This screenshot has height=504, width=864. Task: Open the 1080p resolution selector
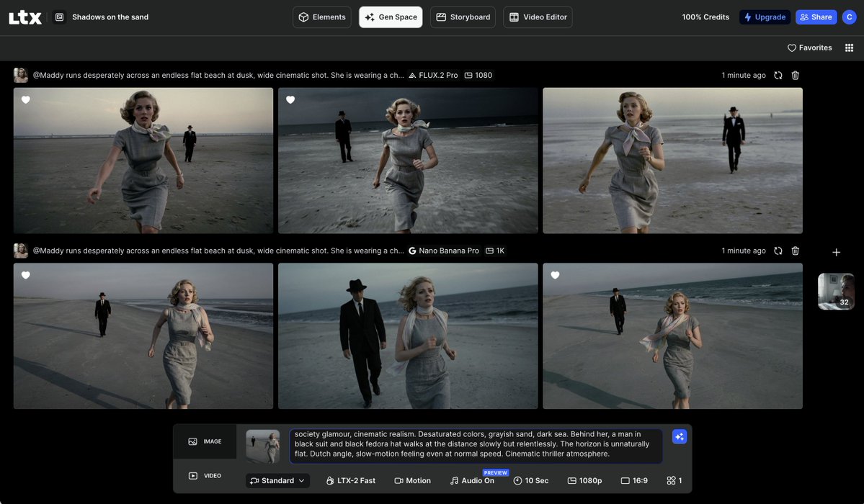coord(584,480)
